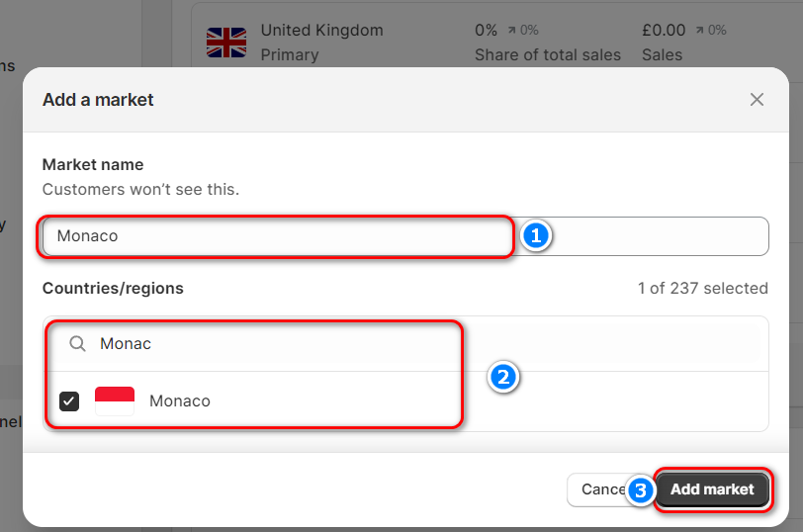Click the blue step 2 badge

tap(503, 377)
